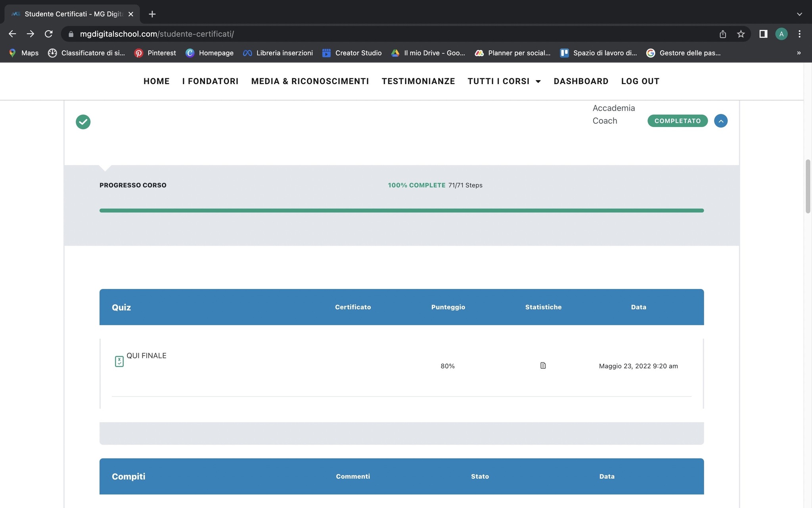Screen dimensions: 812x508
Task: Reload the page
Action: point(48,34)
